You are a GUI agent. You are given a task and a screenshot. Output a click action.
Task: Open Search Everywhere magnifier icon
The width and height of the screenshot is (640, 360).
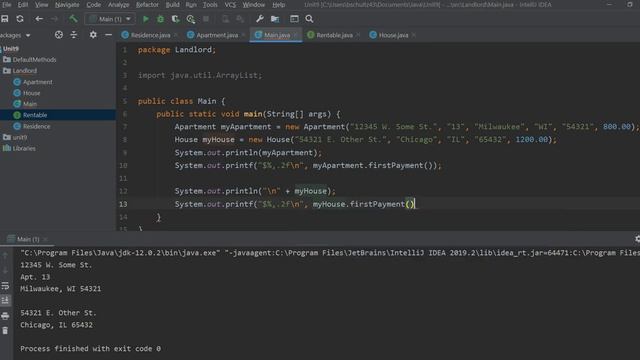(x=309, y=19)
